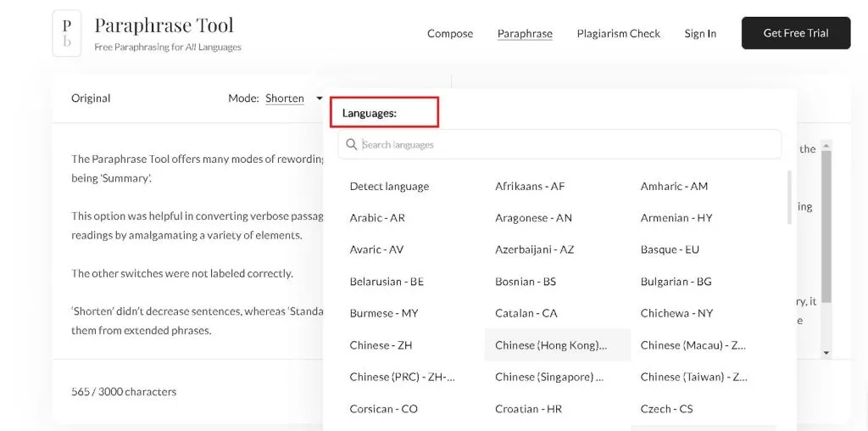
Task: Click the down arrow of output scrollbar
Action: pos(826,352)
